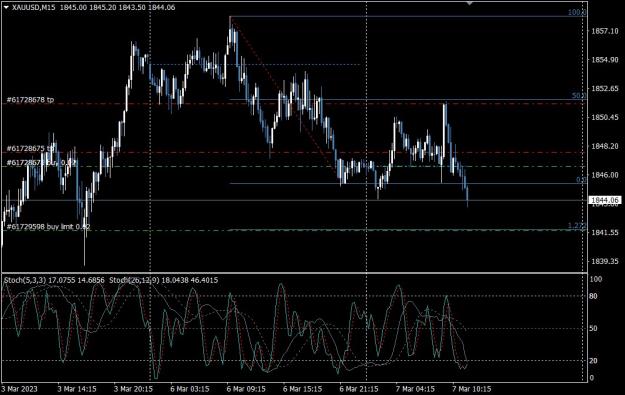Click the current price tag 1844.06

(605, 200)
